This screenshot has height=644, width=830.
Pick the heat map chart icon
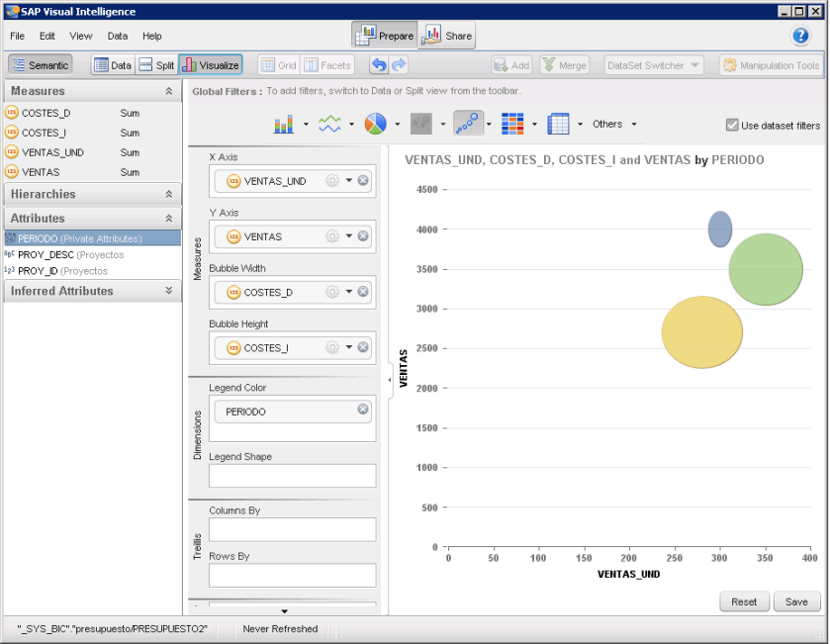(511, 124)
